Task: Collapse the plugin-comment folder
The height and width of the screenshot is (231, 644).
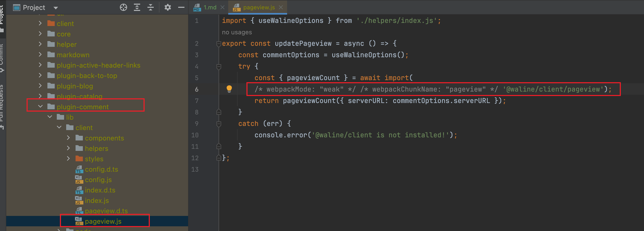Action: point(40,107)
